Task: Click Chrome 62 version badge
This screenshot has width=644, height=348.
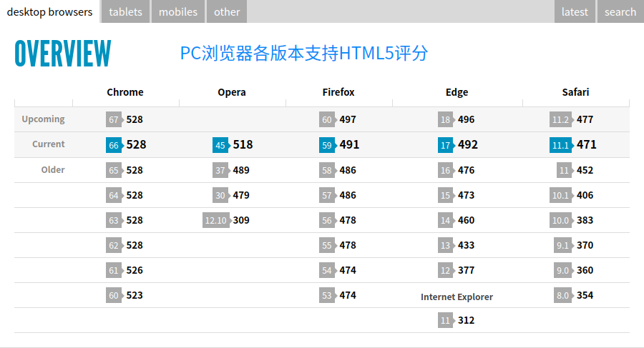Action: (x=114, y=245)
